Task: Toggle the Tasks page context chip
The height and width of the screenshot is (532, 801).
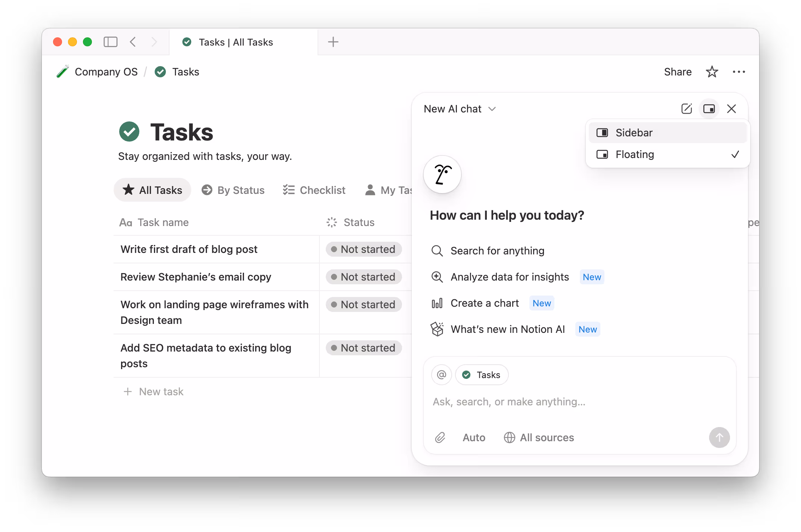Action: click(x=482, y=375)
